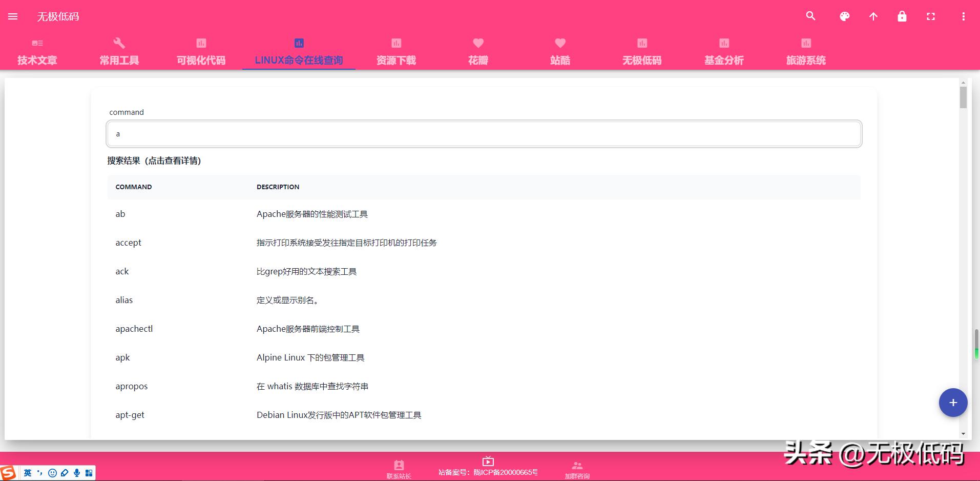Open the theme palette icon
Viewport: 980px width, 481px height.
pos(844,16)
